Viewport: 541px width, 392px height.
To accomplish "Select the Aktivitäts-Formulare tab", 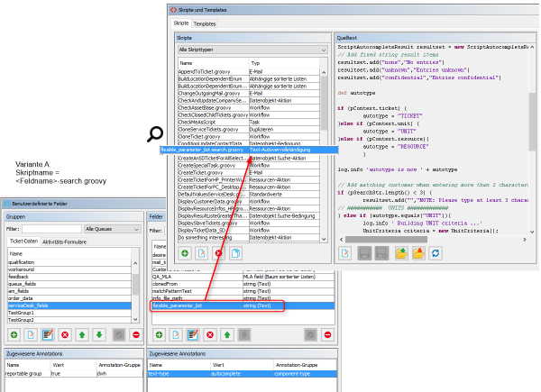I will tap(65, 242).
